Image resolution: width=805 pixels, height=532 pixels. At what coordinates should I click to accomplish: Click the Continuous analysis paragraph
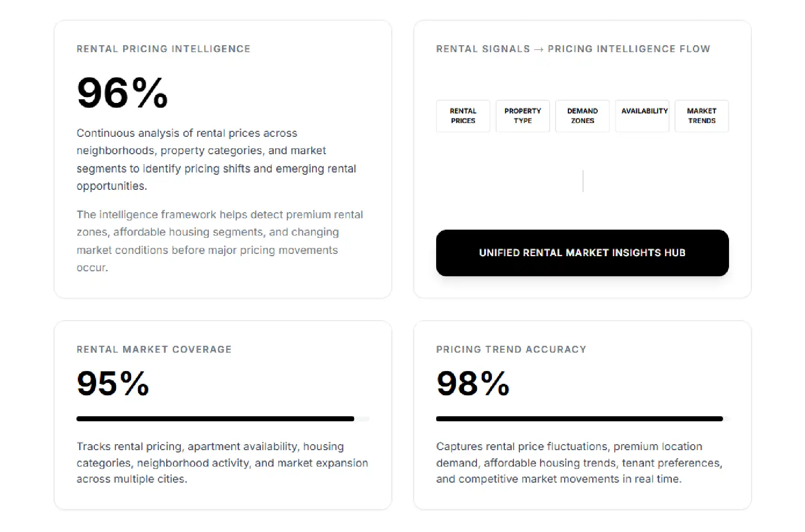[216, 160]
